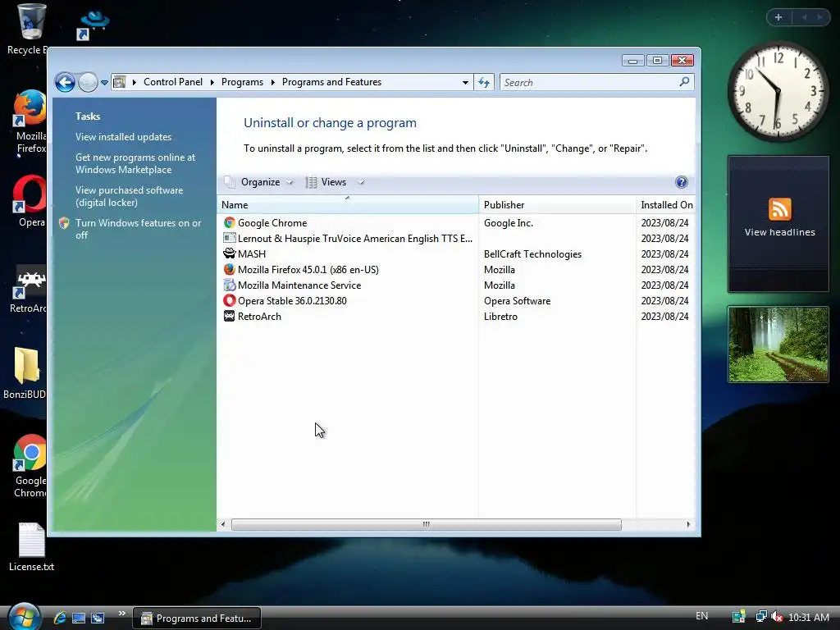Select the blue hat shortcut on desktop
The width and height of the screenshot is (840, 630).
pyautogui.click(x=94, y=25)
